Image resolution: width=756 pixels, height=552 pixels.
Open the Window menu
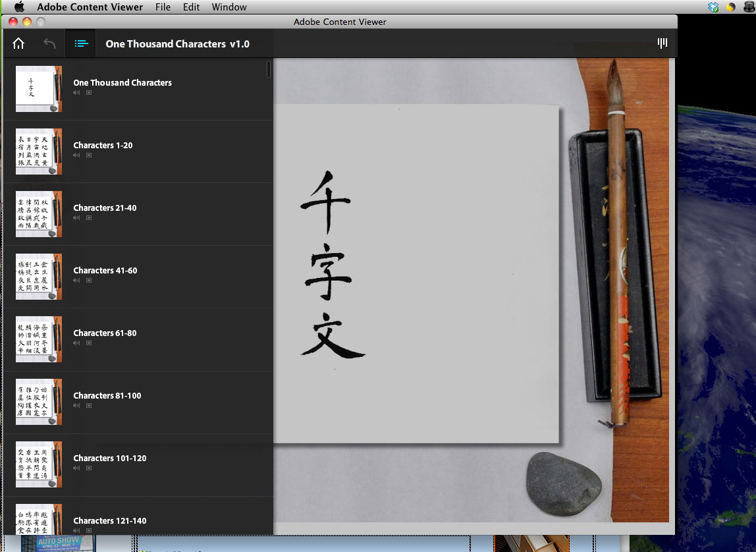pyautogui.click(x=229, y=7)
